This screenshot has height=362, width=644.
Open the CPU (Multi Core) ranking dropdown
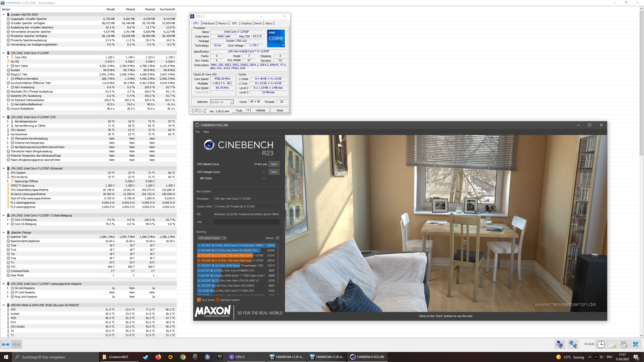[212, 238]
